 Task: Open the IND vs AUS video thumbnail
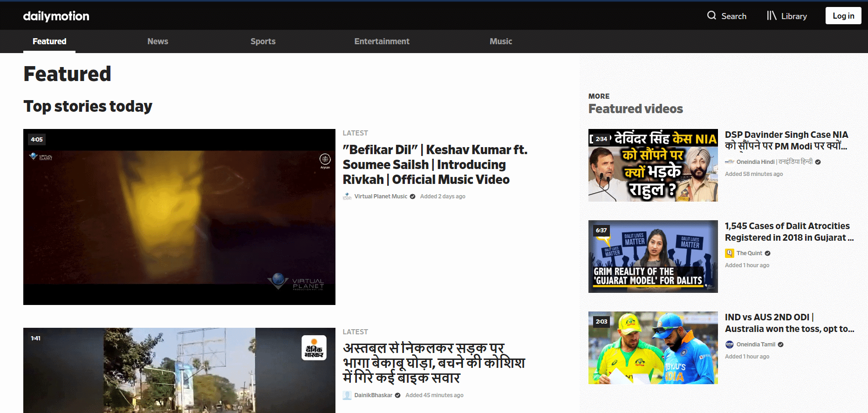point(653,348)
